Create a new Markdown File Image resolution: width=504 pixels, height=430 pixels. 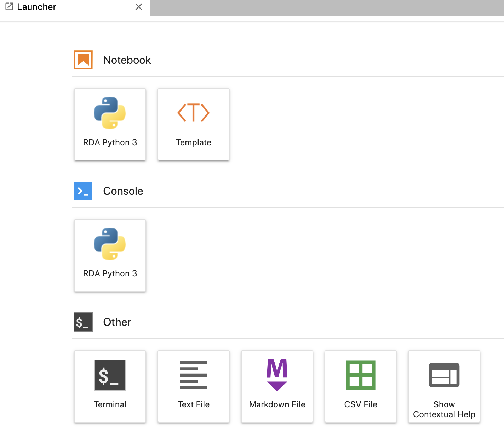[277, 386]
